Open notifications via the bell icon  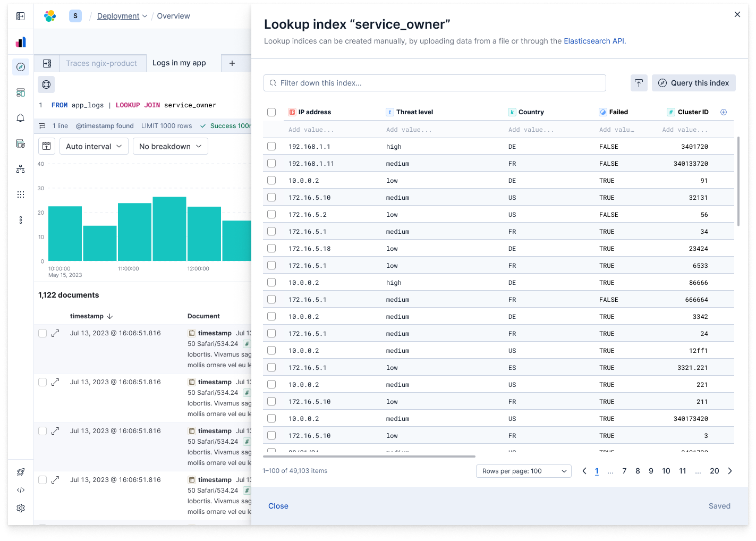tap(21, 118)
